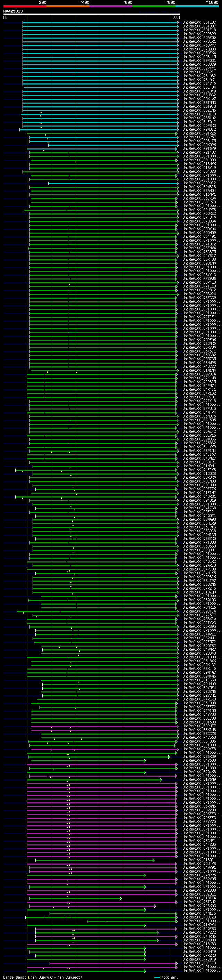Screen dimensions: 222x980
Task: Select hit UniRef100_Q5RAN6
Action: (199, 806)
